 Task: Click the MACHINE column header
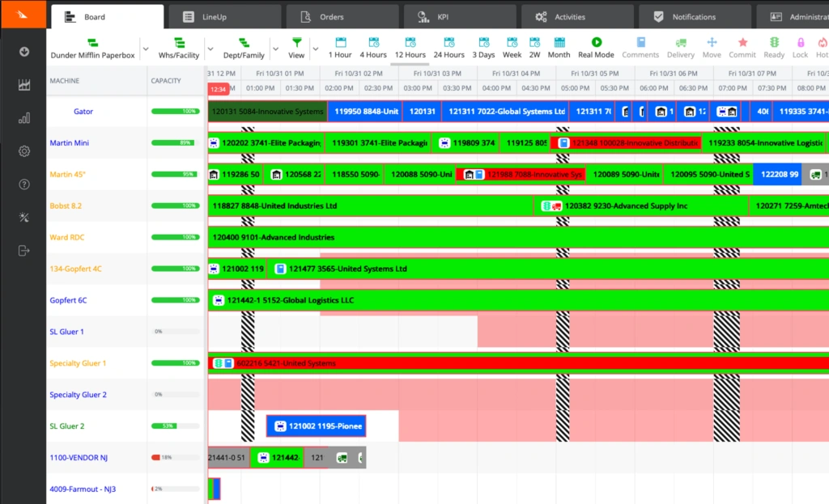65,81
